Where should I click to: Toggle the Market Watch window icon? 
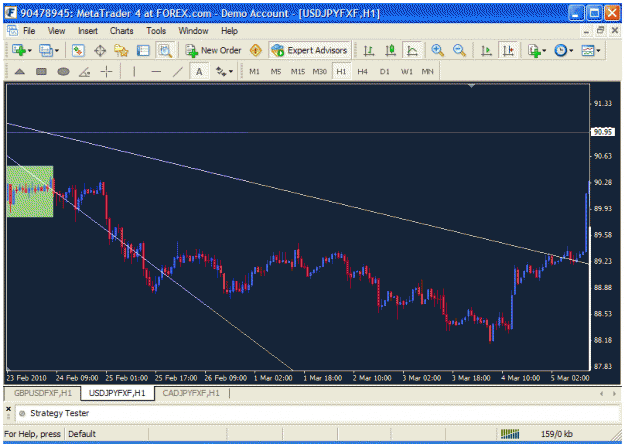78,51
